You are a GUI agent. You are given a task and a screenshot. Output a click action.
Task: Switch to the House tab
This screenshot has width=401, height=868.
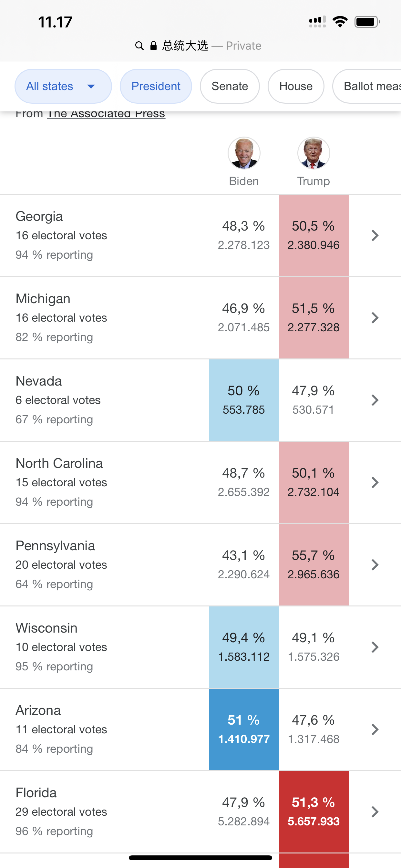(x=295, y=86)
